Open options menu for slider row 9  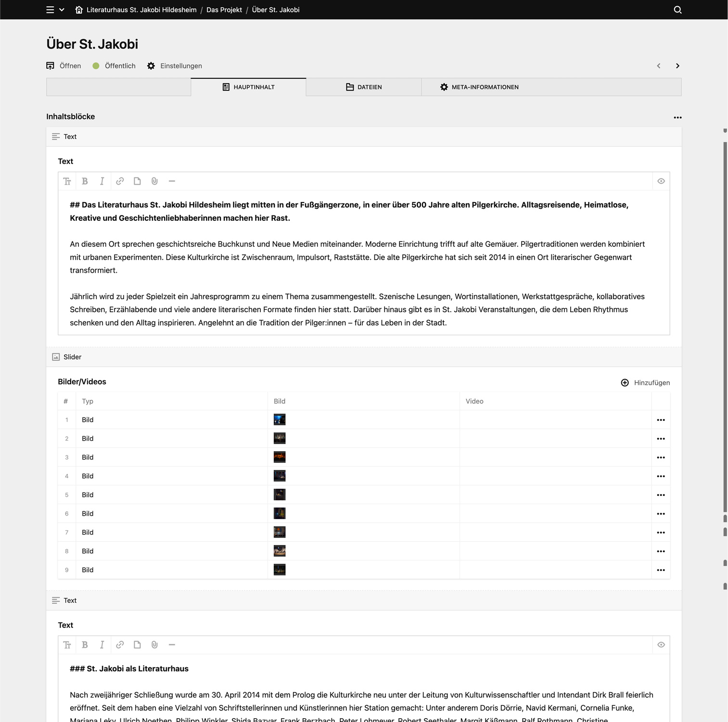pos(661,570)
